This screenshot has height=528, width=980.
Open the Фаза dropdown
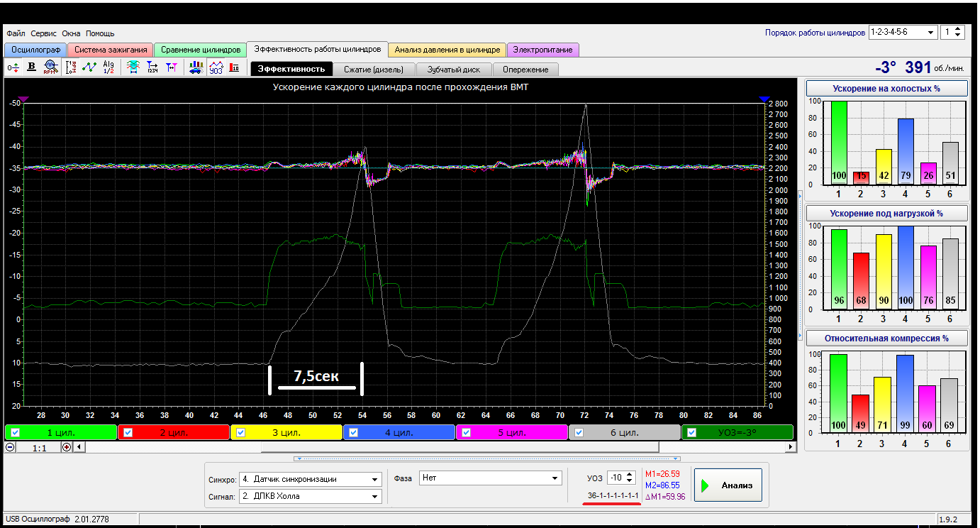click(x=491, y=478)
